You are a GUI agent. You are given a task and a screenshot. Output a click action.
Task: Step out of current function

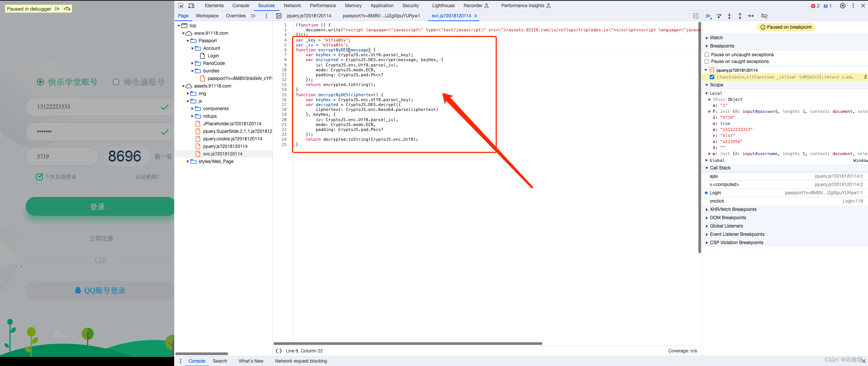(x=740, y=16)
